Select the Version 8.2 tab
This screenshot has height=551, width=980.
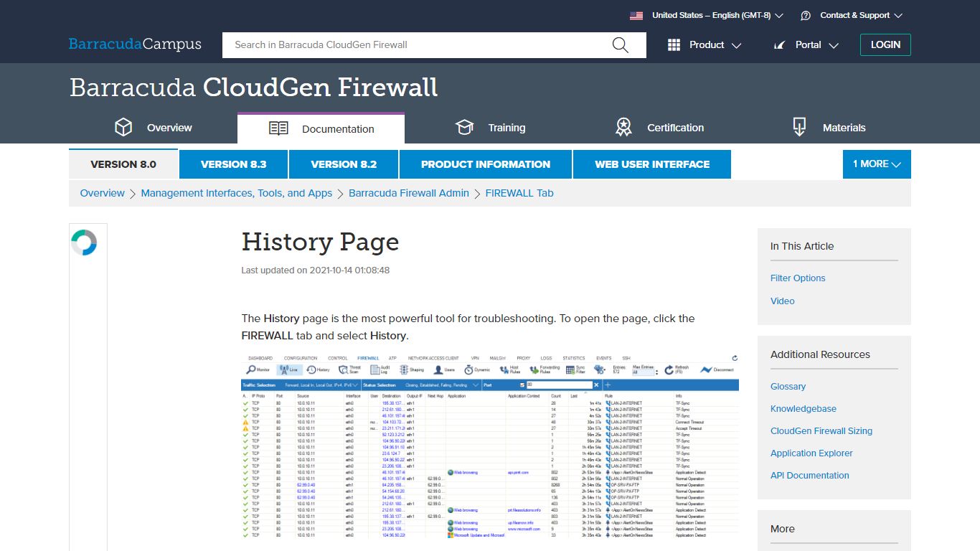[344, 164]
